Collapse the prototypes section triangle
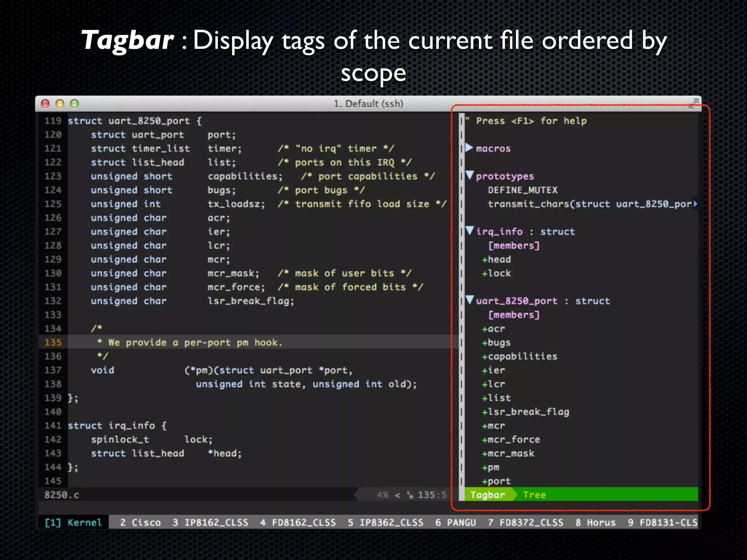This screenshot has height=560, width=747. point(469,175)
